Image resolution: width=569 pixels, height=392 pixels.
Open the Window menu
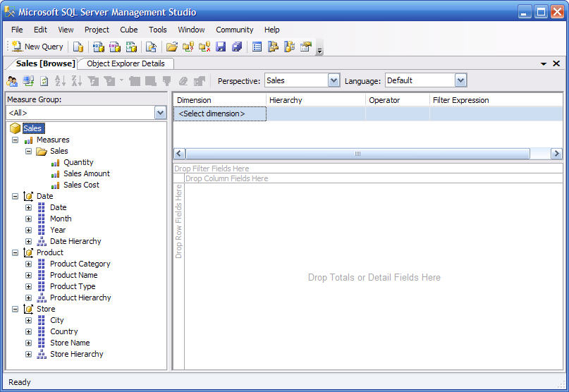pyautogui.click(x=191, y=30)
